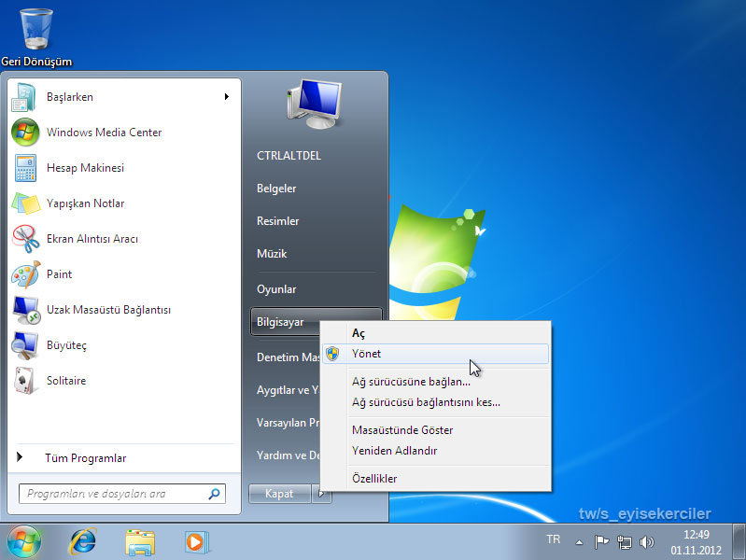
Task: Launch Solitaire from its cards icon
Action: [x=24, y=381]
